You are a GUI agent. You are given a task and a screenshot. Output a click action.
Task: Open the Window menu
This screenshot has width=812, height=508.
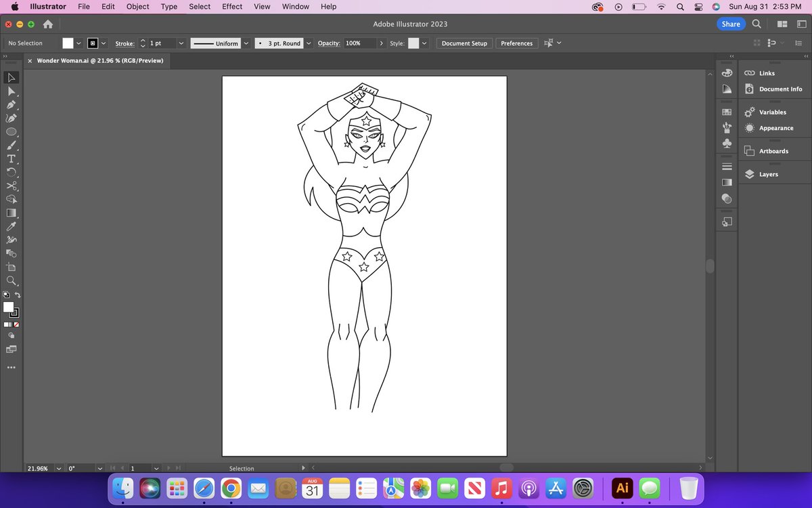click(296, 7)
